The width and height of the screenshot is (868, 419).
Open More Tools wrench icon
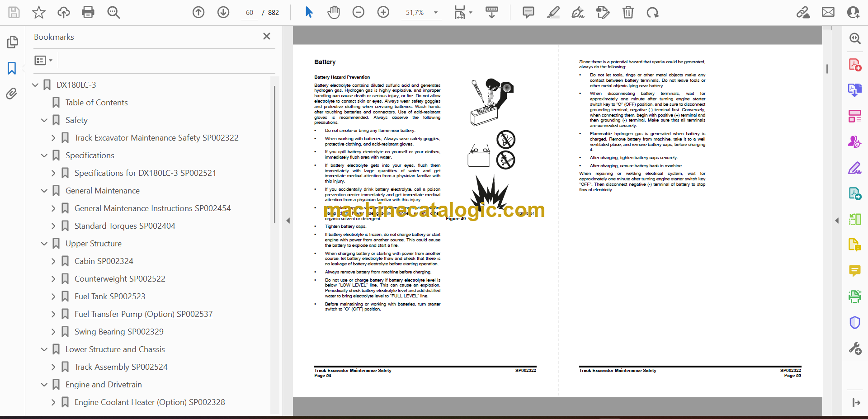click(854, 348)
